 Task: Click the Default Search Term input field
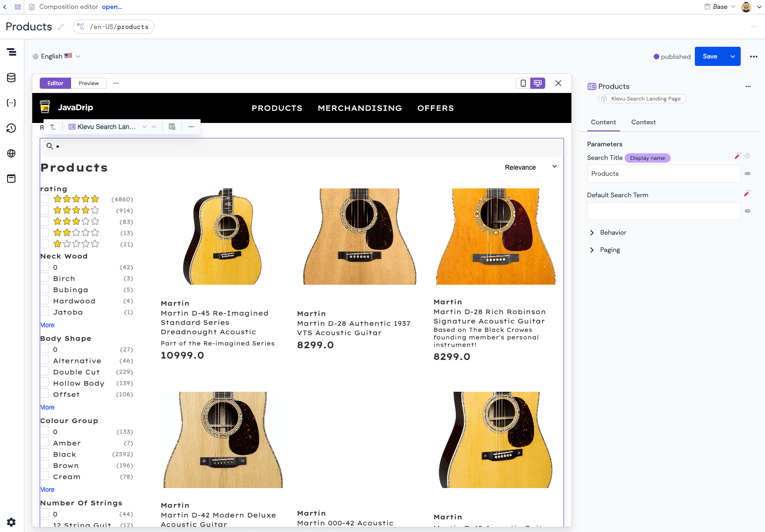[664, 211]
